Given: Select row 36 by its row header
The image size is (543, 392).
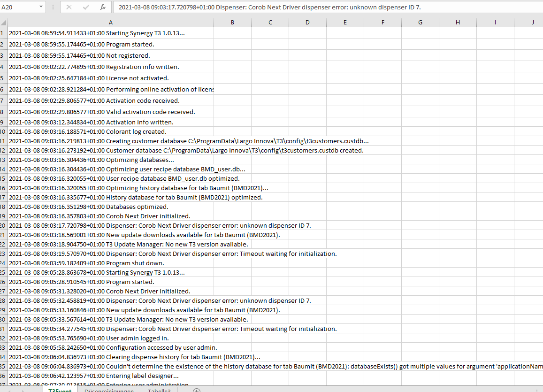Looking at the screenshot, I should pyautogui.click(x=3, y=376).
